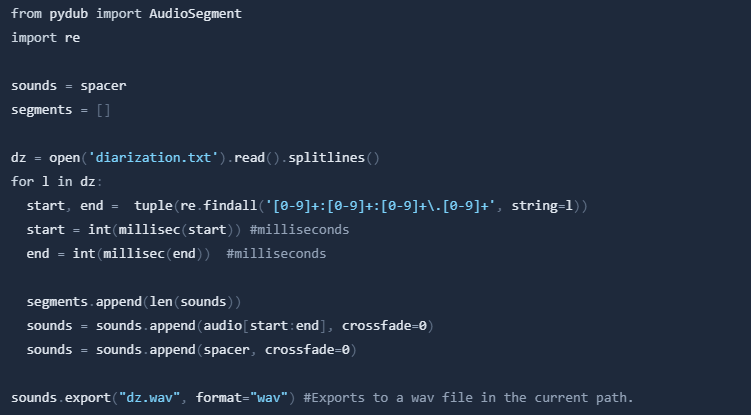751x415 pixels.
Task: Click 'spacer' in the sounds assignment line
Action: coord(104,85)
